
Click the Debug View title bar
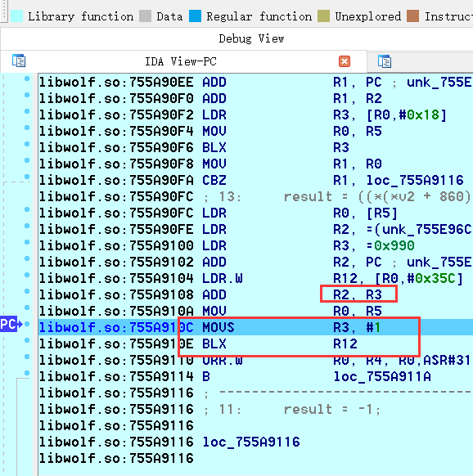(251, 39)
